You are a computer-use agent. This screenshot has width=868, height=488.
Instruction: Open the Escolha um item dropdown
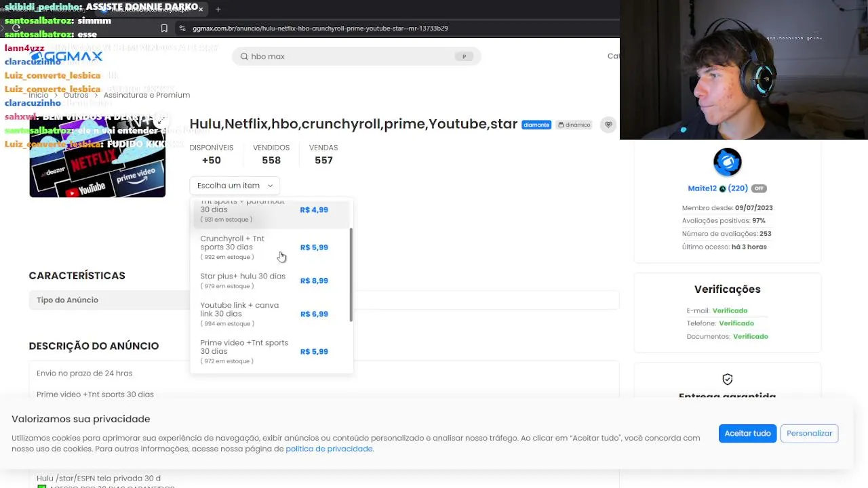(235, 186)
